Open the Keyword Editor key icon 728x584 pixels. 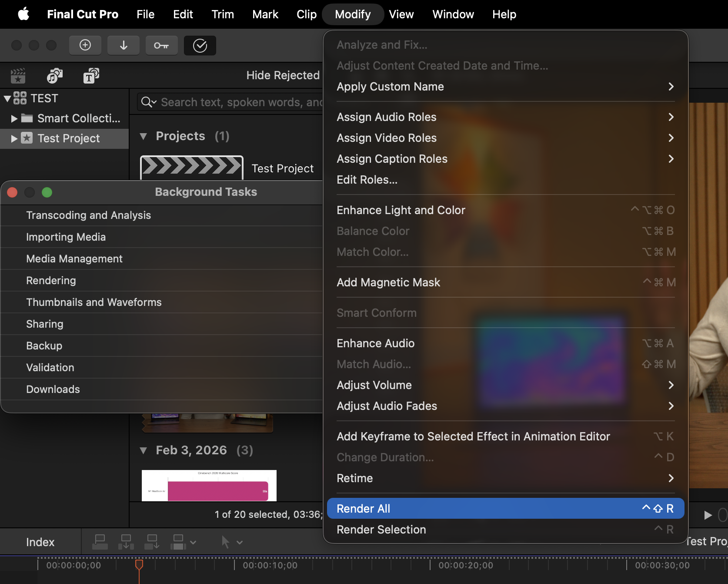pos(161,45)
